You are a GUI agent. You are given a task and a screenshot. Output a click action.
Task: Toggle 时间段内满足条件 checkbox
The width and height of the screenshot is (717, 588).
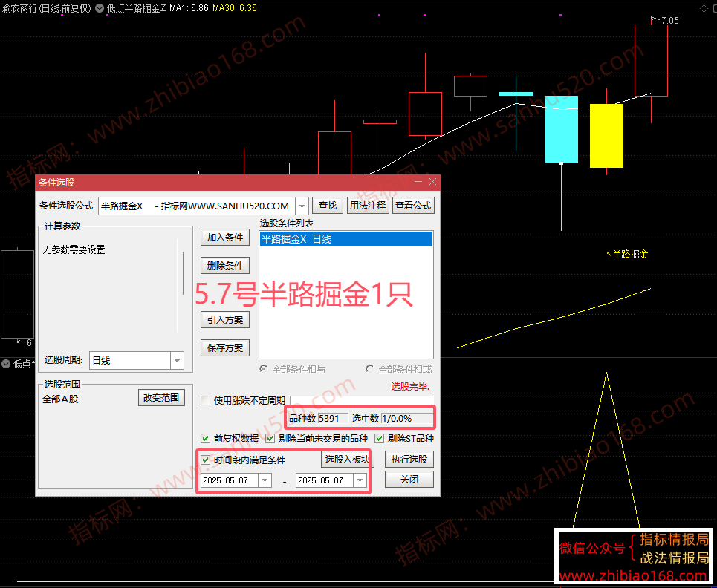coord(206,460)
